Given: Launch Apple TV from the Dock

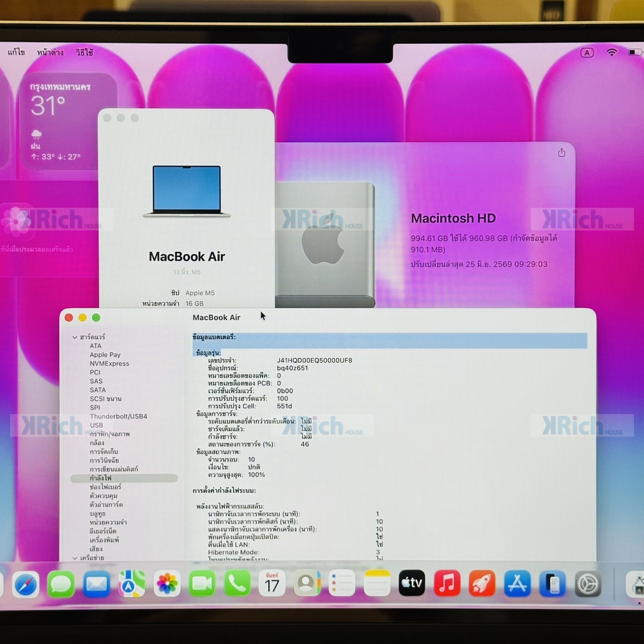Looking at the screenshot, I should [x=412, y=583].
